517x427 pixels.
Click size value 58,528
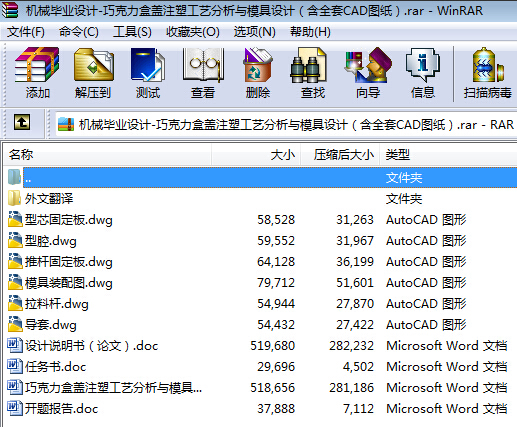pos(276,220)
